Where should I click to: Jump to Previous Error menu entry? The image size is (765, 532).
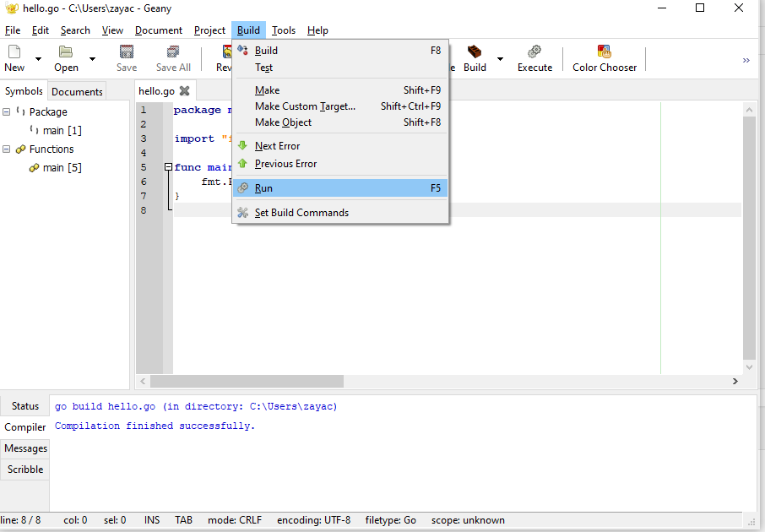coord(340,164)
